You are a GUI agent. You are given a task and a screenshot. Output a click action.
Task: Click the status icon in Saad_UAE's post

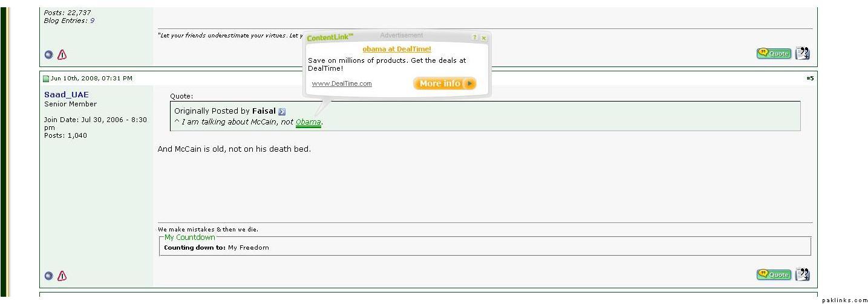pyautogui.click(x=49, y=276)
